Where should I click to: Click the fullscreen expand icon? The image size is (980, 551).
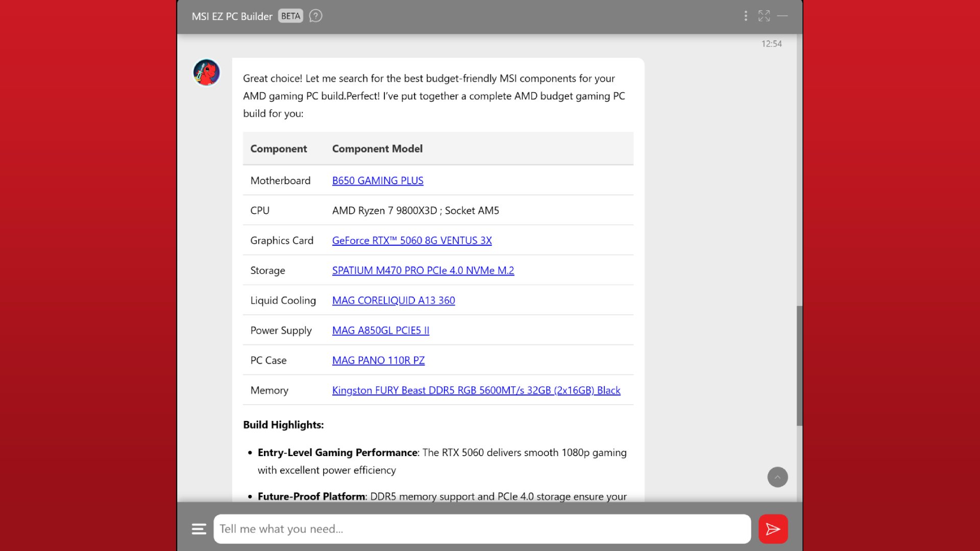tap(764, 16)
